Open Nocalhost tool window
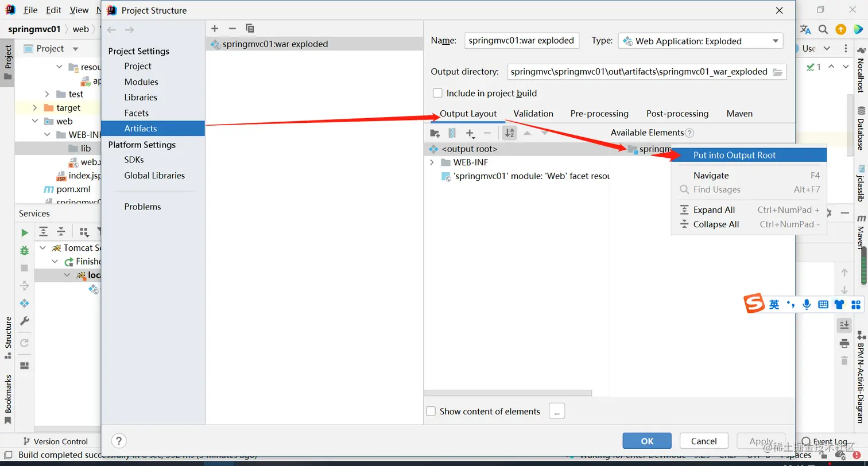 861,69
